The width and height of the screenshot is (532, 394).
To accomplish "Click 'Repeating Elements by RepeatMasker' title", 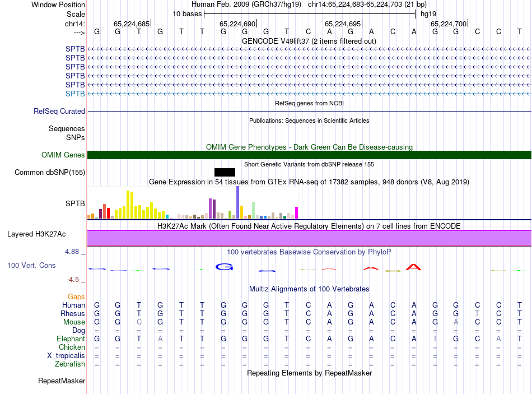I will click(309, 373).
